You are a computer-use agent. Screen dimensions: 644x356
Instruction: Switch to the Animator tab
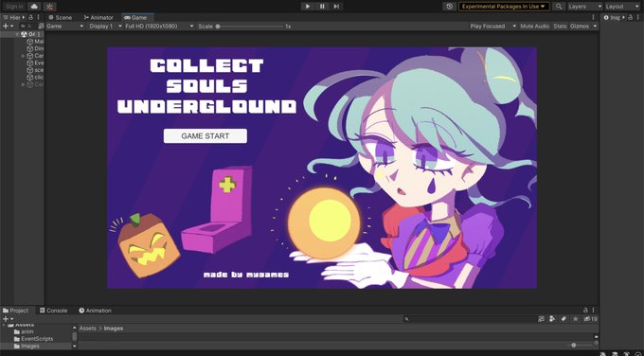[98, 18]
